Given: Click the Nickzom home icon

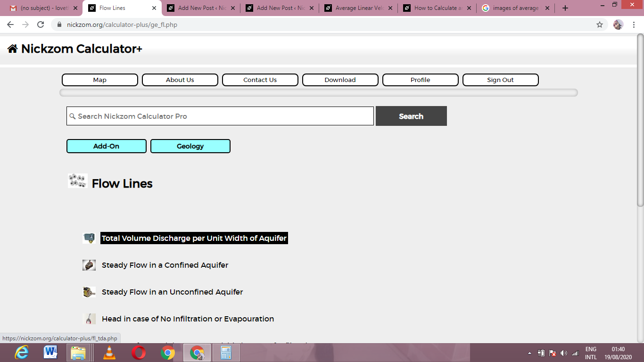Looking at the screenshot, I should click(13, 49).
